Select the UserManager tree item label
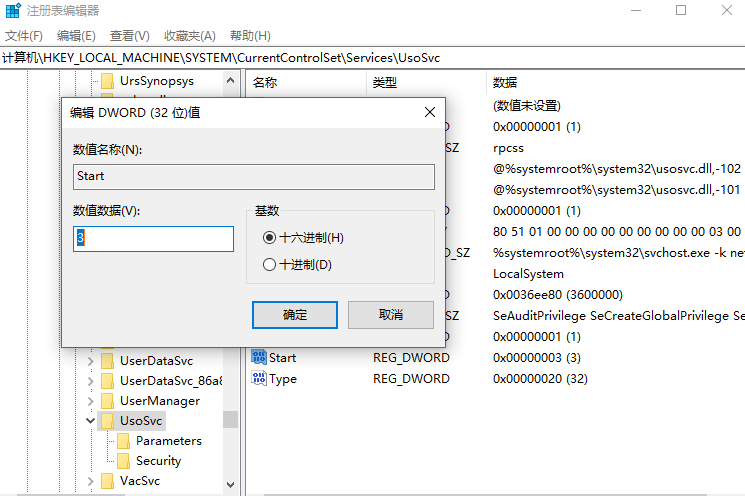This screenshot has width=745, height=496. pos(160,401)
